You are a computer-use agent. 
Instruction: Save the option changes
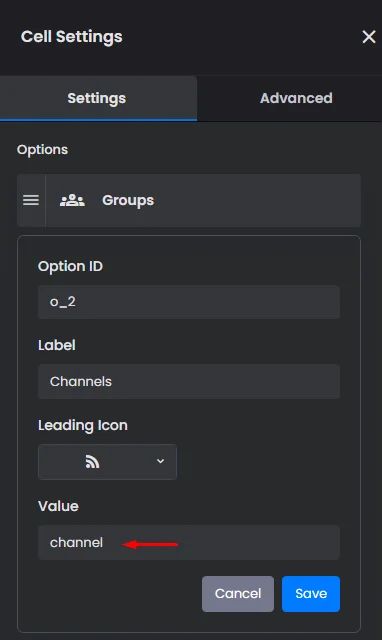tap(311, 593)
